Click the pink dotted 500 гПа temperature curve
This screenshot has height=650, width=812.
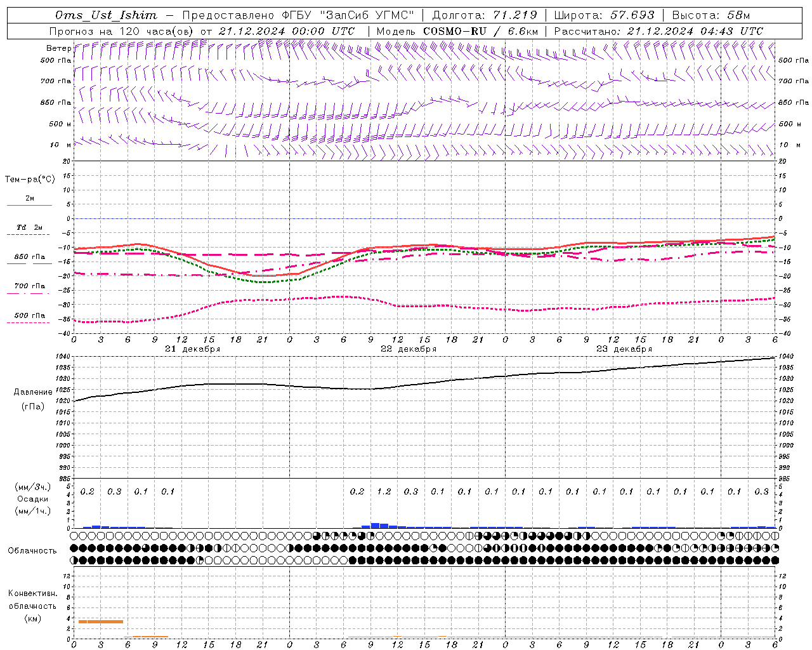[x=425, y=306]
